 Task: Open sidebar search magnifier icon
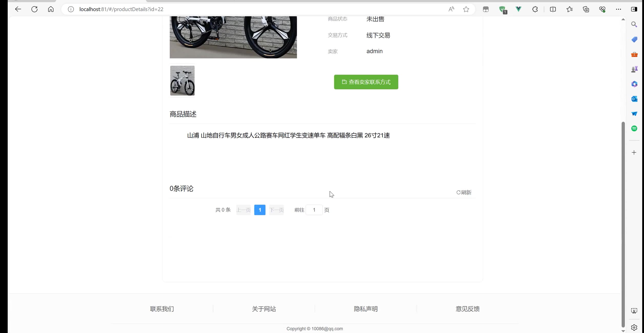point(634,25)
